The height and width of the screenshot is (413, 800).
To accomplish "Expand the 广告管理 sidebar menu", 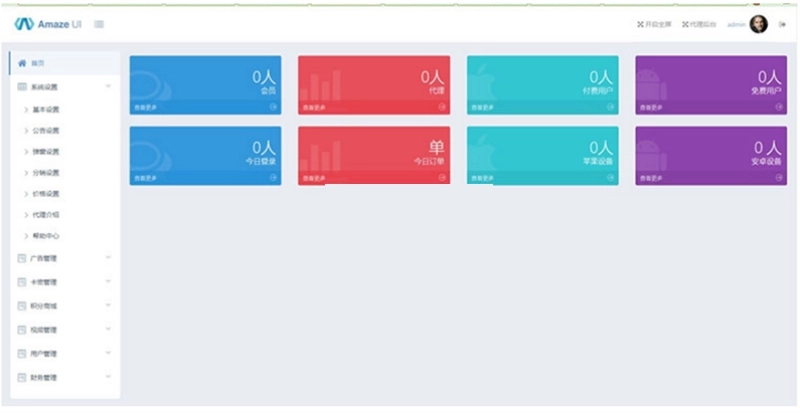I will pos(65,258).
